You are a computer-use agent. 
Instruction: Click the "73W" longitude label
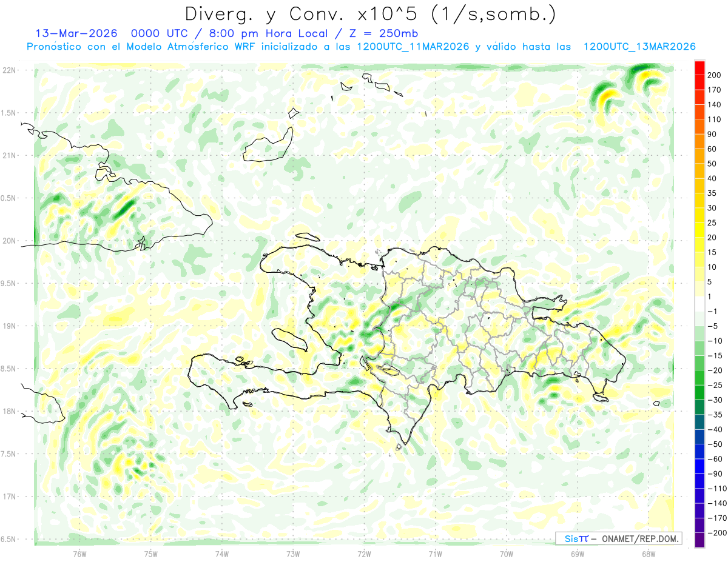tap(292, 554)
